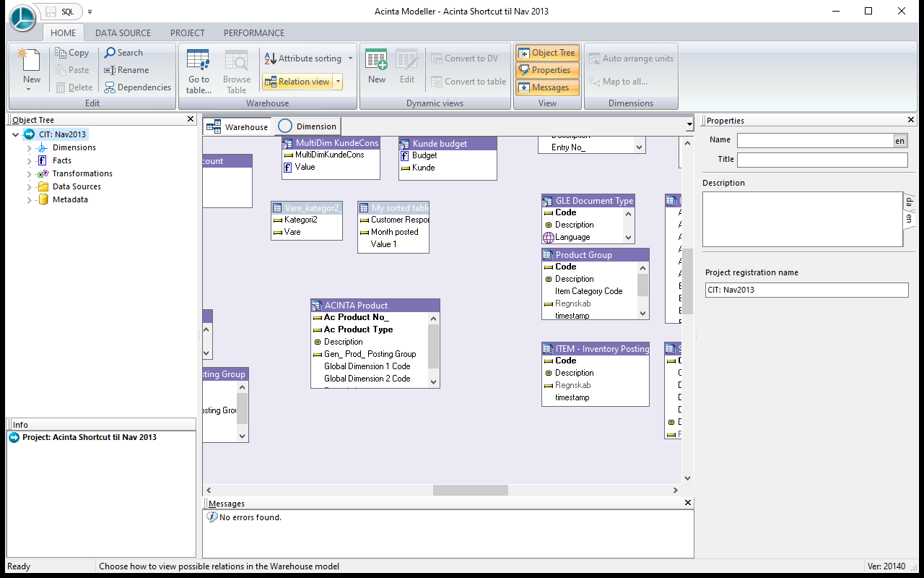
Task: Select the en language button beside Name
Action: [900, 141]
